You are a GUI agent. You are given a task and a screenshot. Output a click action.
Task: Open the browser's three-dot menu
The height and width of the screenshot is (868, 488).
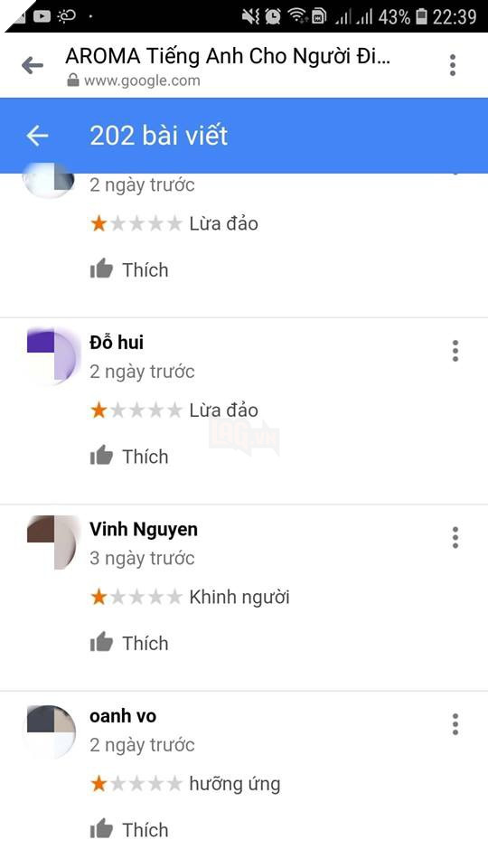tap(453, 65)
